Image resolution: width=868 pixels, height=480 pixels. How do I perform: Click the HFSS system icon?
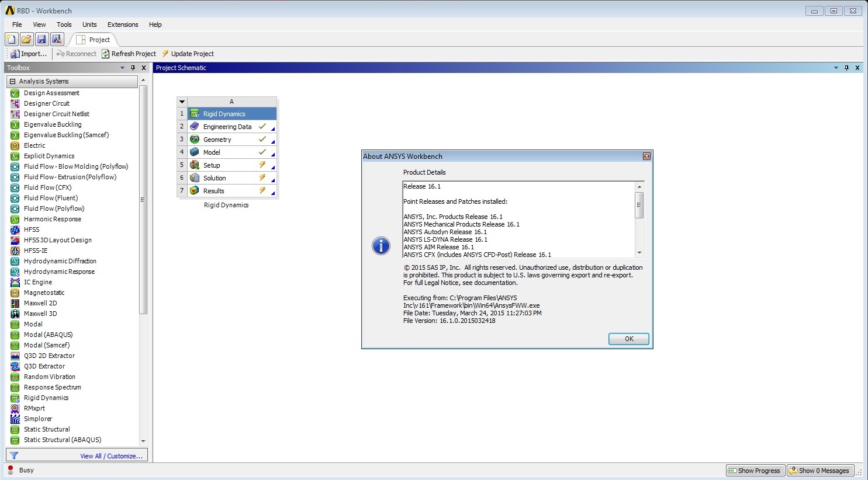(15, 229)
